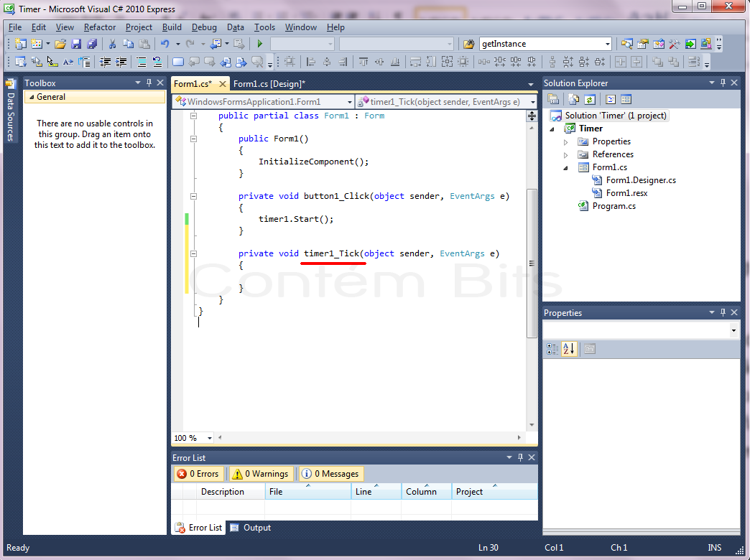750x560 pixels.
Task: Click the View Code icon in Solution Explorer
Action: click(611, 100)
